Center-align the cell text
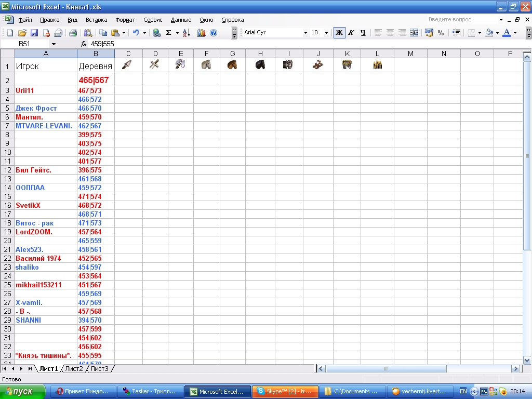 coord(390,33)
